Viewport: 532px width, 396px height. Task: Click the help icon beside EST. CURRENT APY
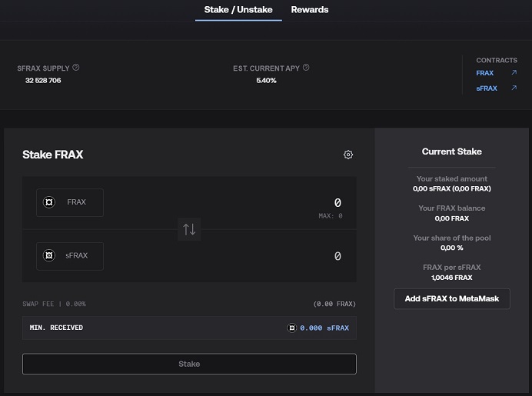tap(306, 68)
